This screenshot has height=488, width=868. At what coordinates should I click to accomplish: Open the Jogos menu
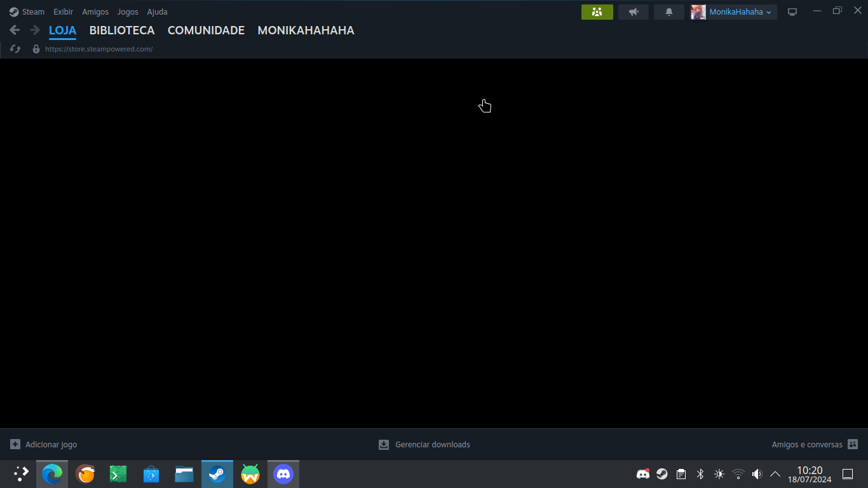point(128,12)
